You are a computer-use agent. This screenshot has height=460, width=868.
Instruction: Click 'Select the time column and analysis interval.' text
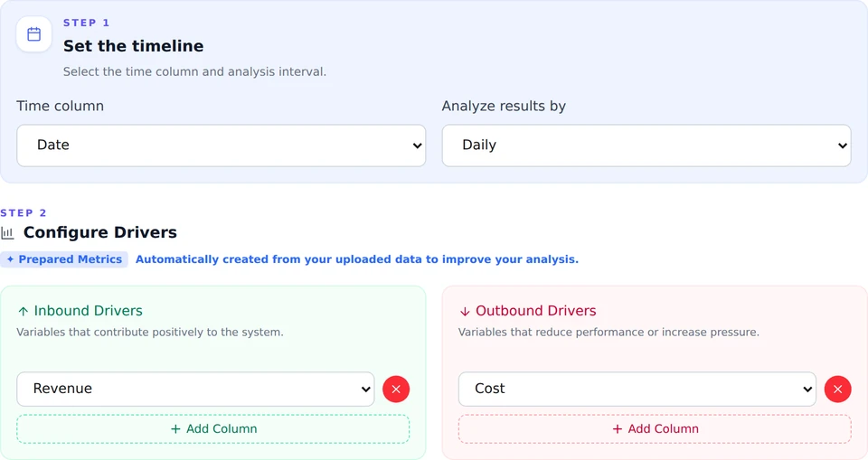(x=195, y=72)
